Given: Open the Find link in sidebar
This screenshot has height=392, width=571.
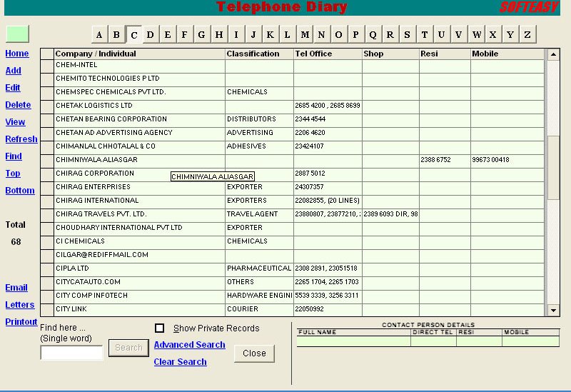Looking at the screenshot, I should pyautogui.click(x=14, y=156).
